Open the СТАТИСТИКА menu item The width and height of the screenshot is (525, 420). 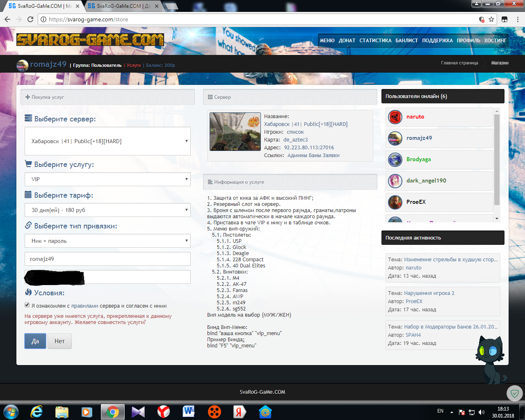click(375, 41)
